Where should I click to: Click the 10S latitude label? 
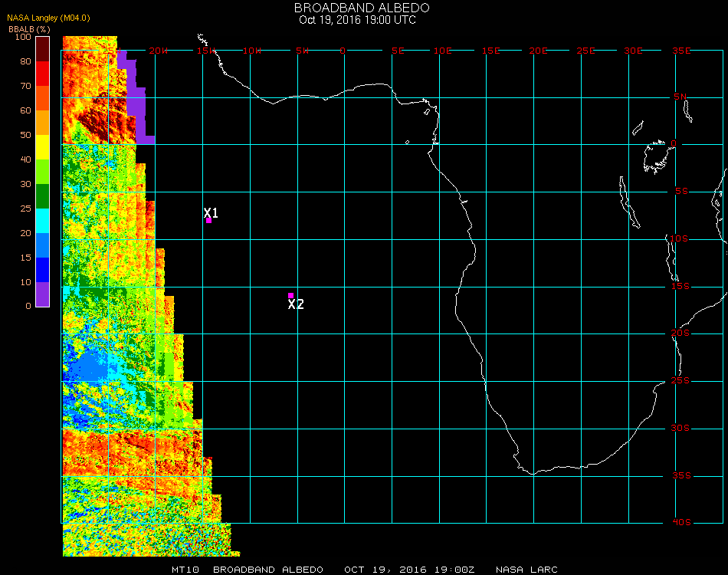click(x=679, y=238)
